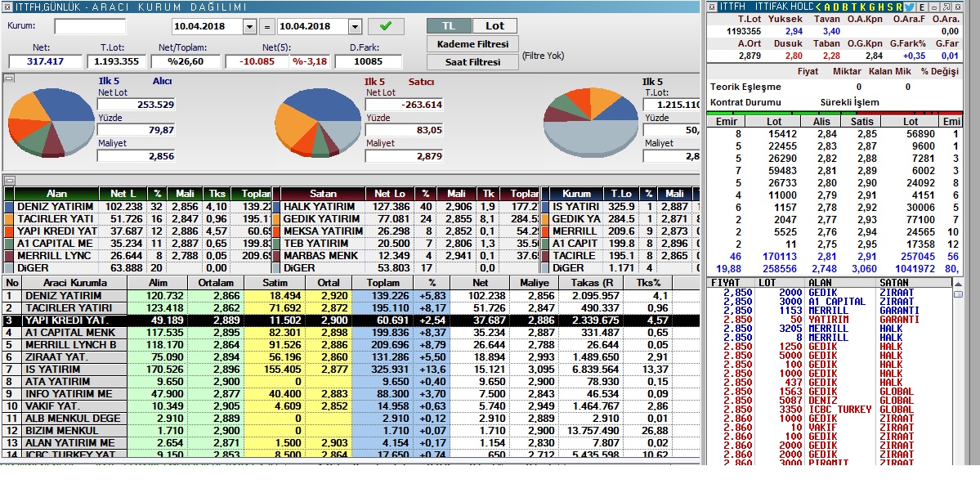980x502 pixels.
Task: Click the 'Takas (R' column header
Action: tap(592, 283)
